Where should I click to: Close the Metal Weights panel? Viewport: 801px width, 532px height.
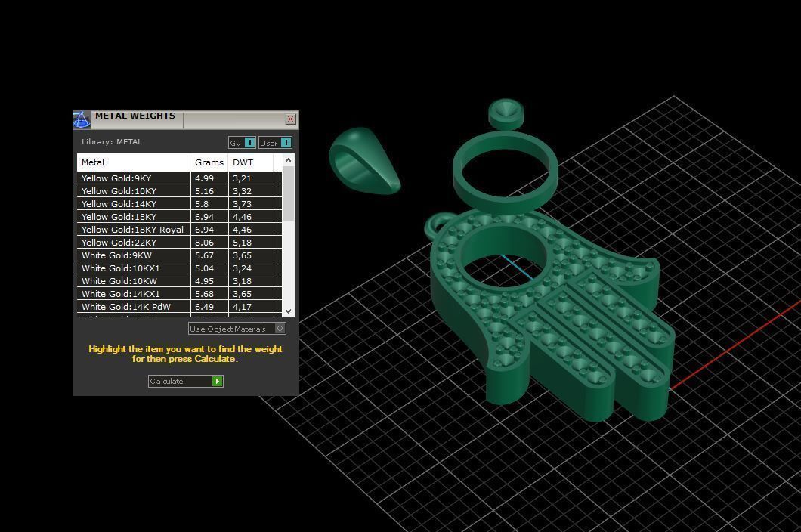pyautogui.click(x=291, y=119)
